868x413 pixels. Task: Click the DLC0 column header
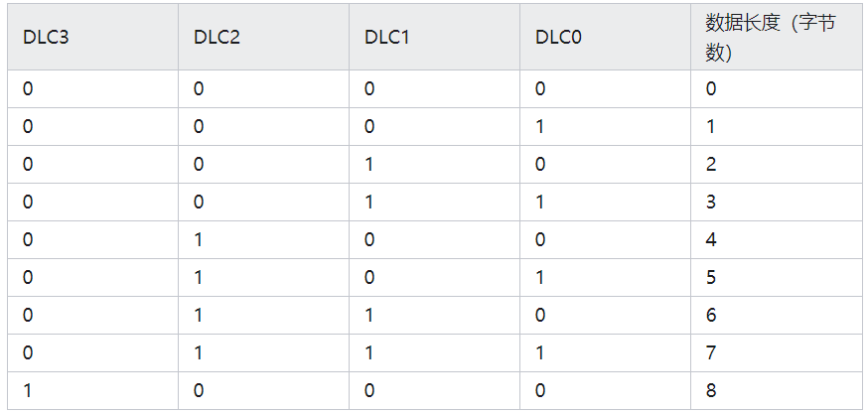coord(558,38)
